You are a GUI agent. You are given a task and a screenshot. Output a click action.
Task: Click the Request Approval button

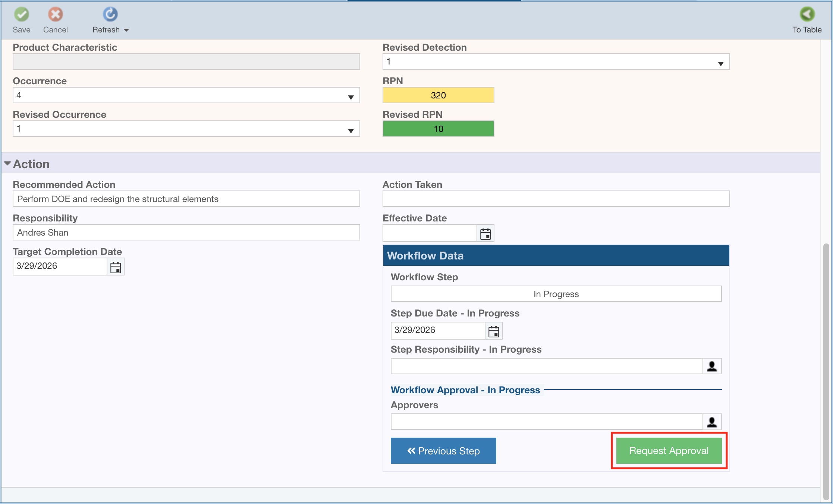click(x=669, y=451)
